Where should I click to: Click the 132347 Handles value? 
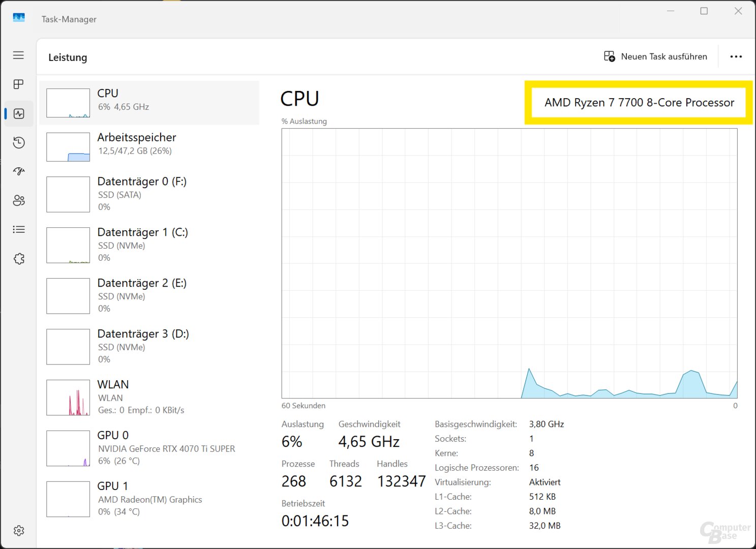402,481
